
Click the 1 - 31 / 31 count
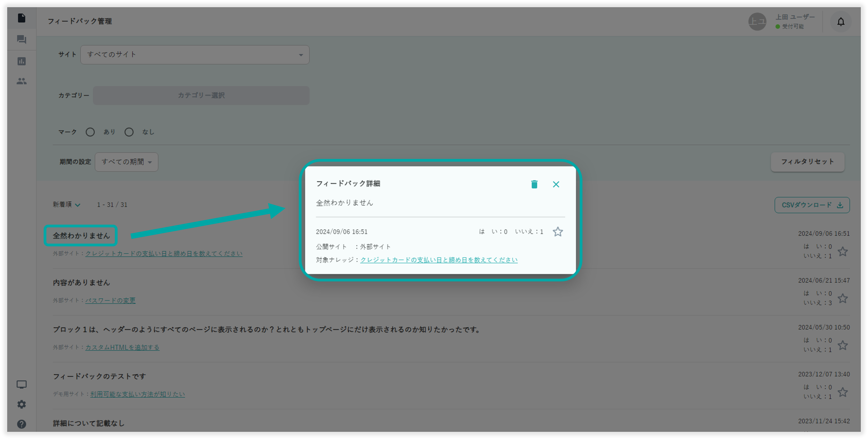coord(112,205)
